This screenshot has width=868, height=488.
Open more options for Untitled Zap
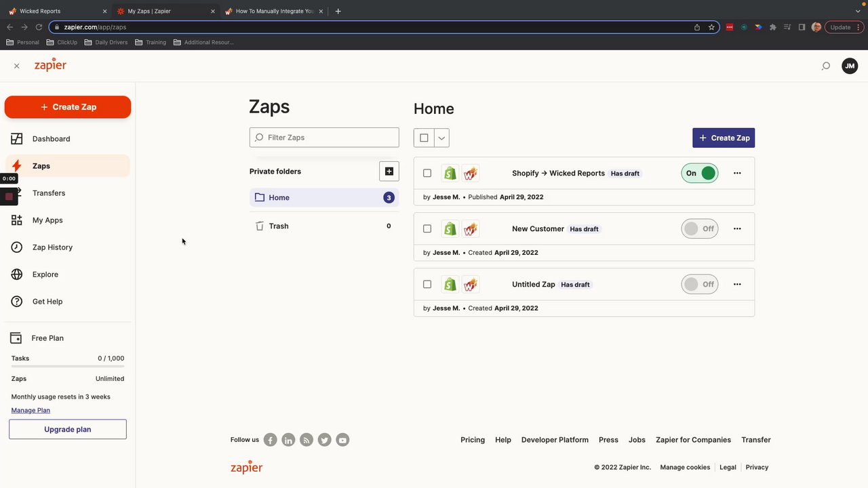[x=737, y=285]
